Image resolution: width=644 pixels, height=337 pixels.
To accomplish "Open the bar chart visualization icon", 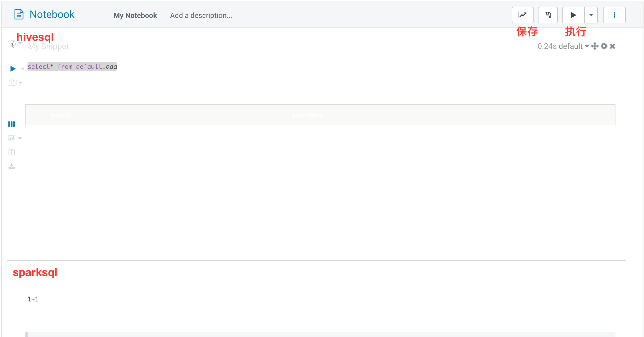I will [x=11, y=138].
